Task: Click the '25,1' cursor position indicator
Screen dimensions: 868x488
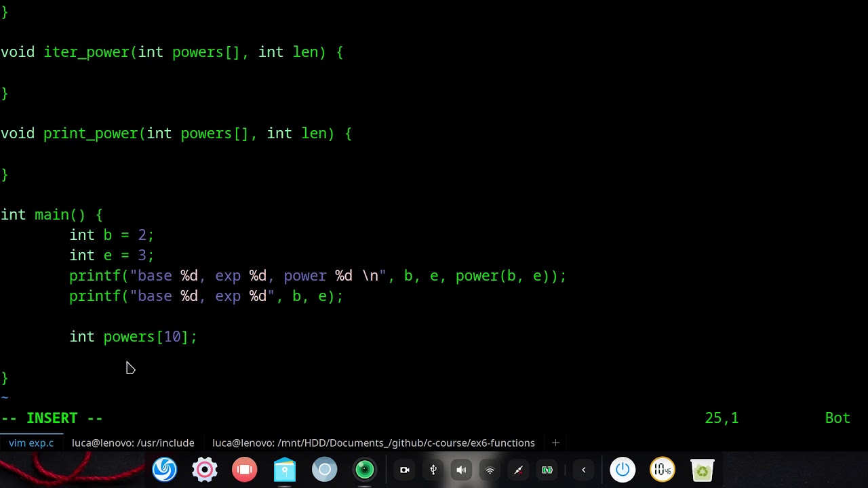Action: coord(722,418)
